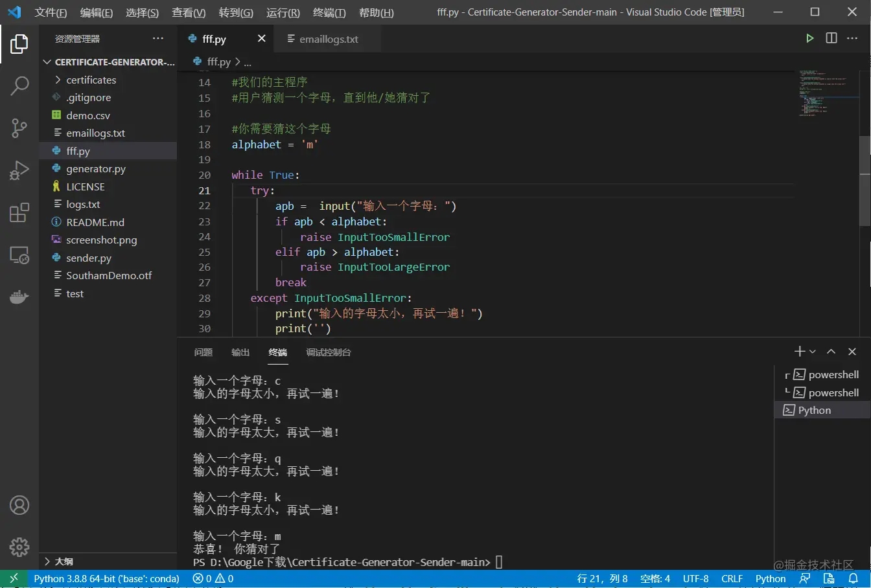The width and height of the screenshot is (871, 588).
Task: Switch to the emaillogs.txt editor tab
Action: pos(328,39)
